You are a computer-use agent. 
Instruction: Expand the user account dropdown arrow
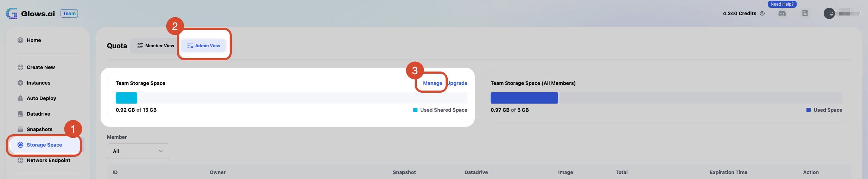tap(859, 13)
